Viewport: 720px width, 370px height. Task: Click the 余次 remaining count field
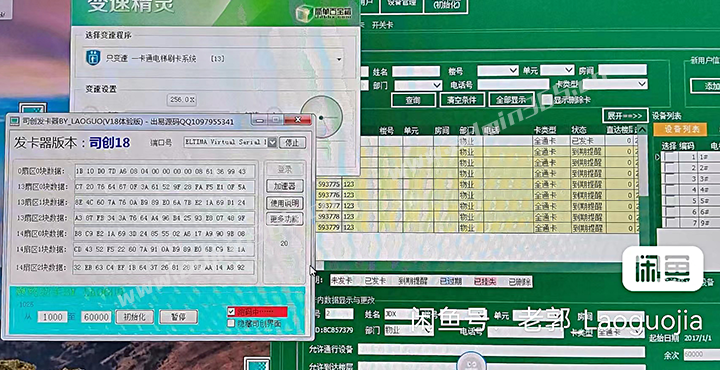coord(702,355)
